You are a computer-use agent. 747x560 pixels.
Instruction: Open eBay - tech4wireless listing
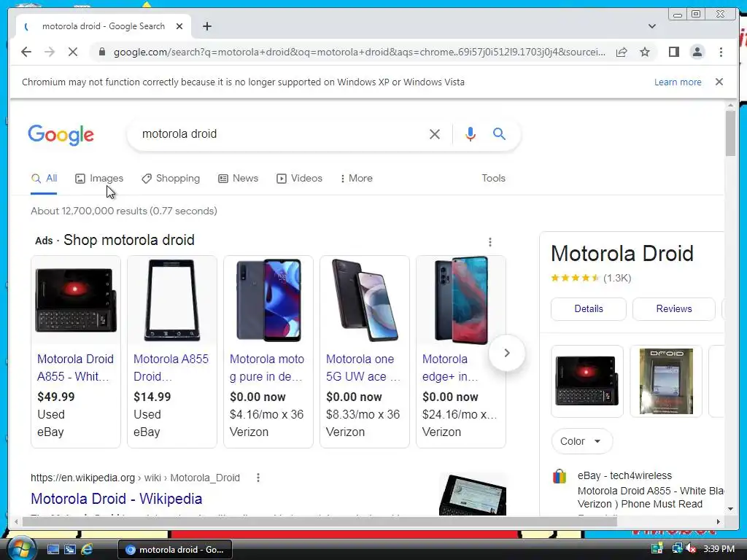click(x=624, y=475)
